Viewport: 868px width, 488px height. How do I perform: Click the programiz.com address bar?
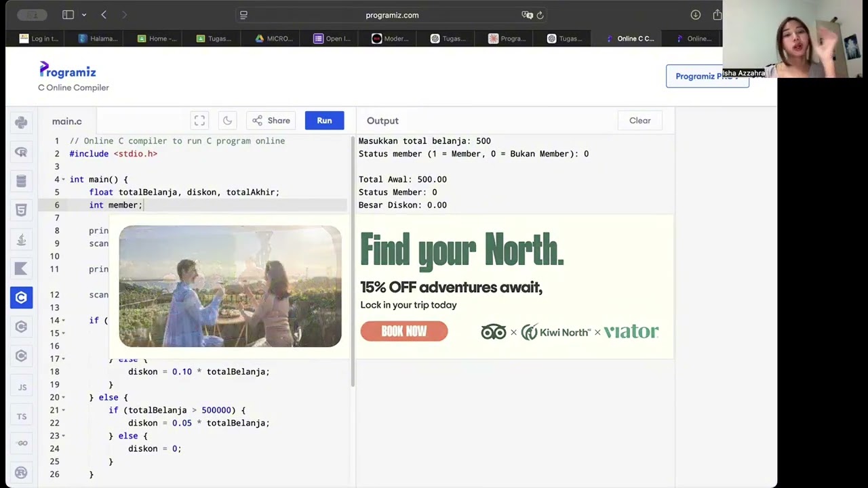pyautogui.click(x=392, y=15)
